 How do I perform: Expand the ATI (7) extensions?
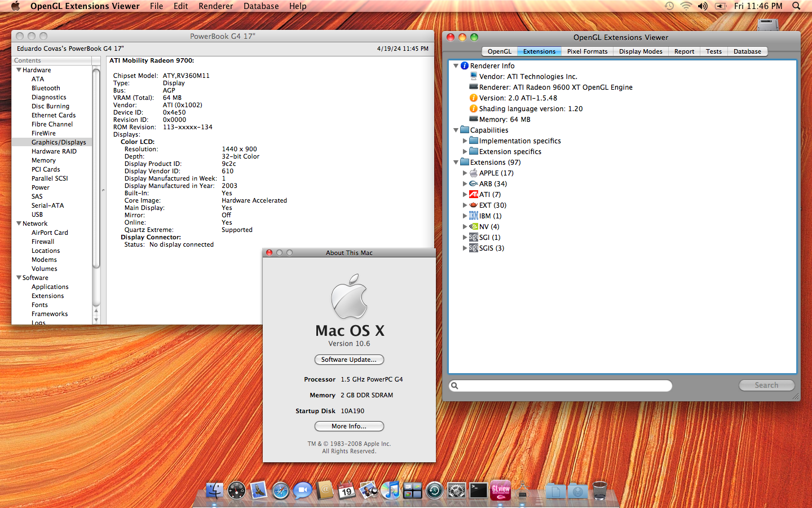click(465, 195)
